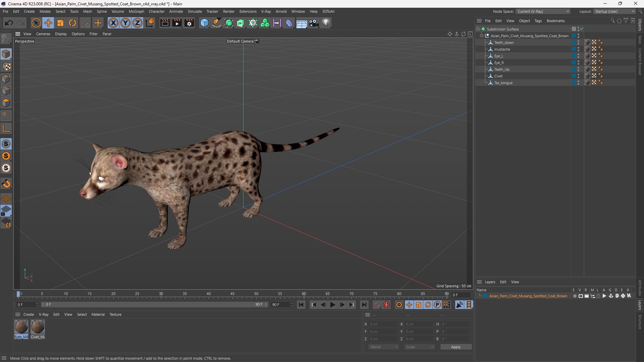Add an Extrude generator object

click(x=241, y=23)
